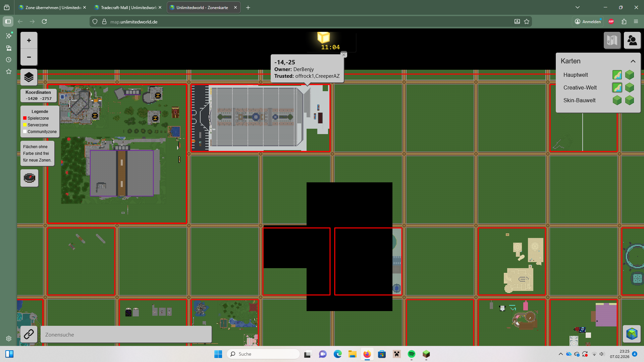Select Hauptwelt flat map view
Image resolution: width=644 pixels, height=362 pixels.
[617, 75]
